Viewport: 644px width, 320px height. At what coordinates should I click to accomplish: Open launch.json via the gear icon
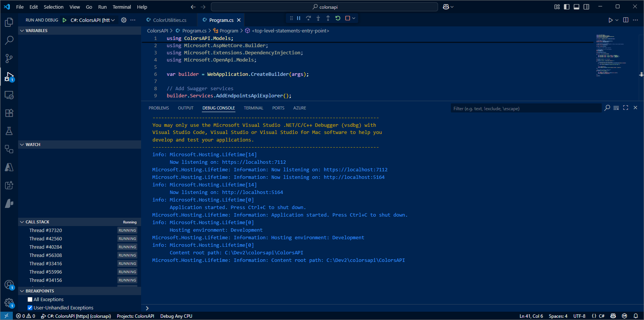(124, 20)
